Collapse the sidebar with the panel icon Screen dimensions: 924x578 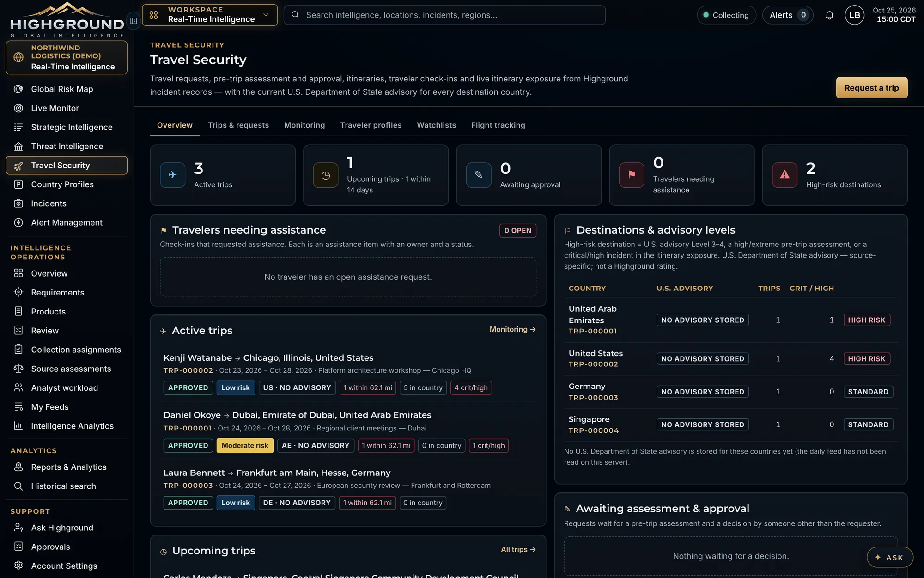[x=133, y=20]
